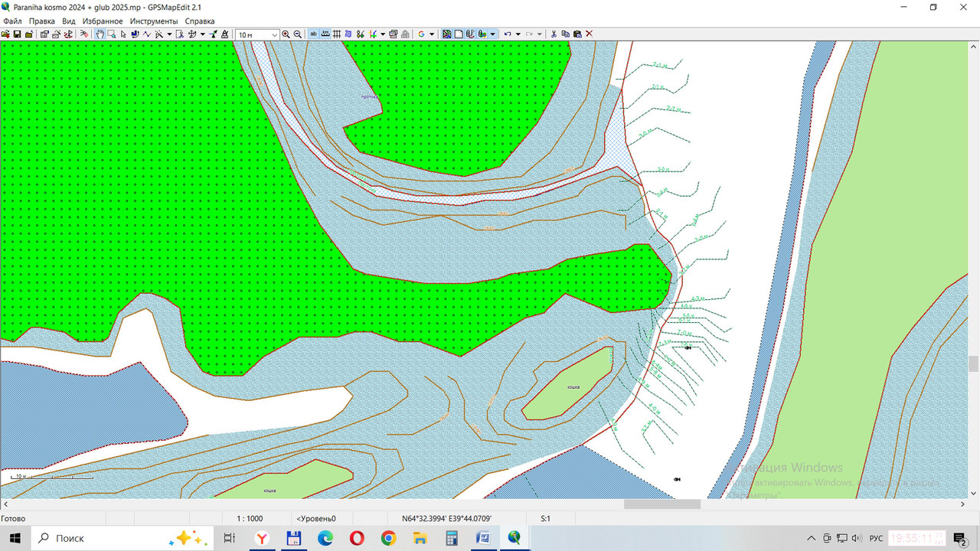Click the Cut scissors icon
This screenshot has width=980, height=551.
coord(554,34)
